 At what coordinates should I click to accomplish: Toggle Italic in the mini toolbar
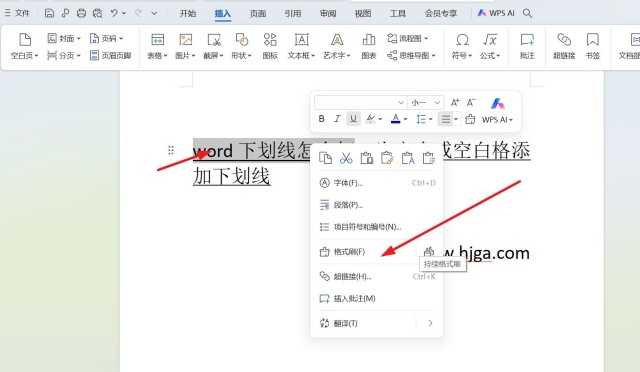(x=337, y=119)
